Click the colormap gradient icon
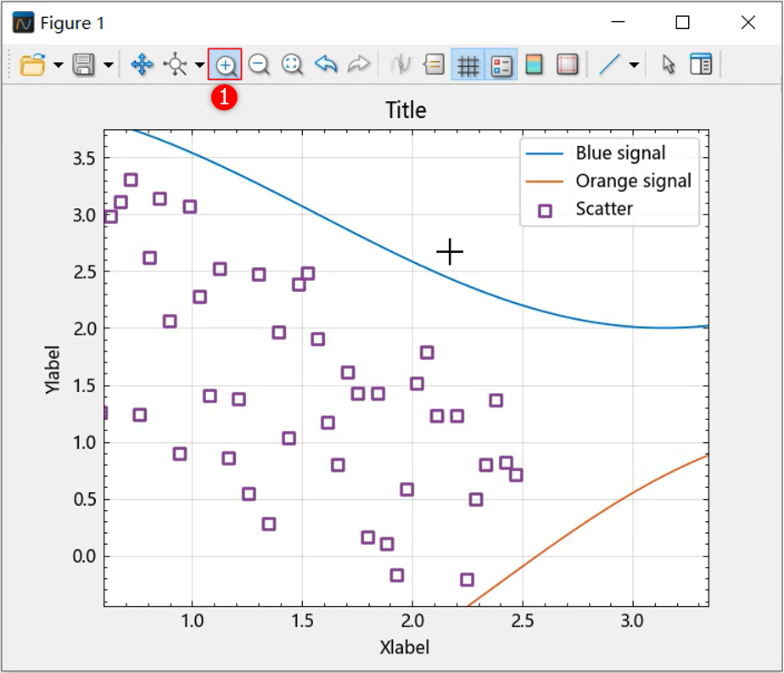784x673 pixels. point(534,65)
